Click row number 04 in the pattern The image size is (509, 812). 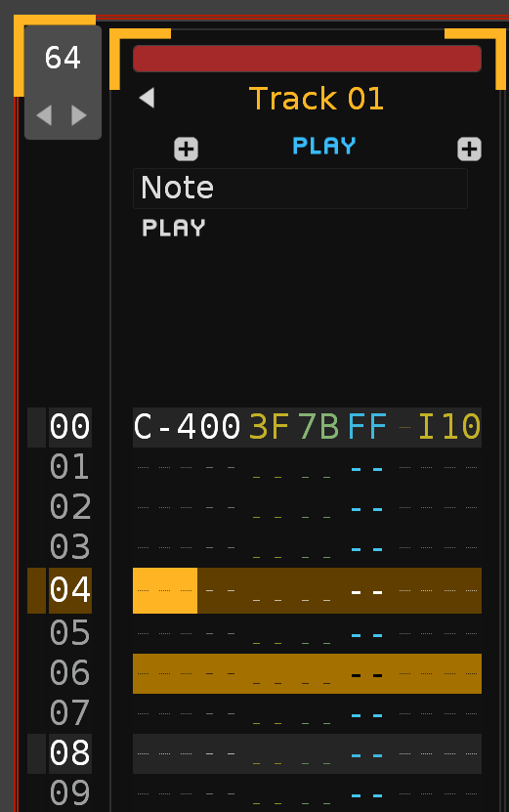click(70, 590)
